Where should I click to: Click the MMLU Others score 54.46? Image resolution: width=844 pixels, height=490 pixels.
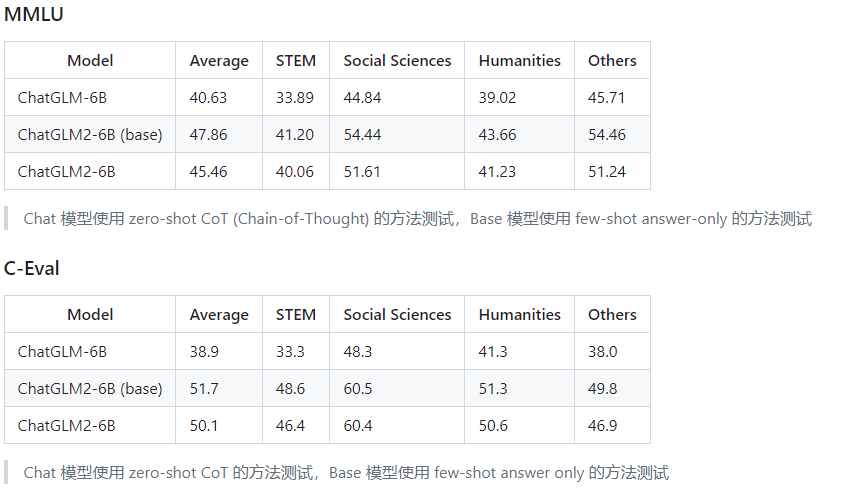(607, 135)
